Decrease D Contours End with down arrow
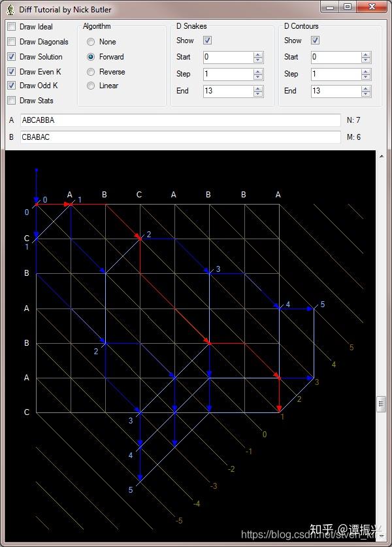 coord(366,94)
